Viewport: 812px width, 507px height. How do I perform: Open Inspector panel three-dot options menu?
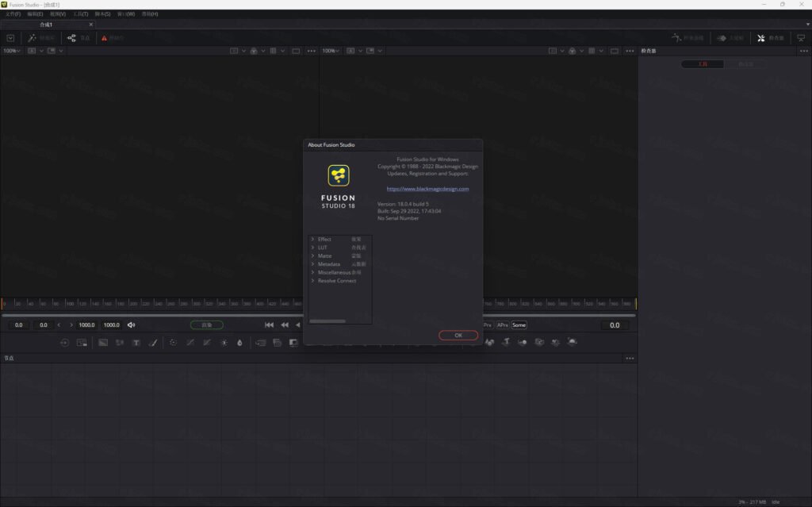[804, 51]
